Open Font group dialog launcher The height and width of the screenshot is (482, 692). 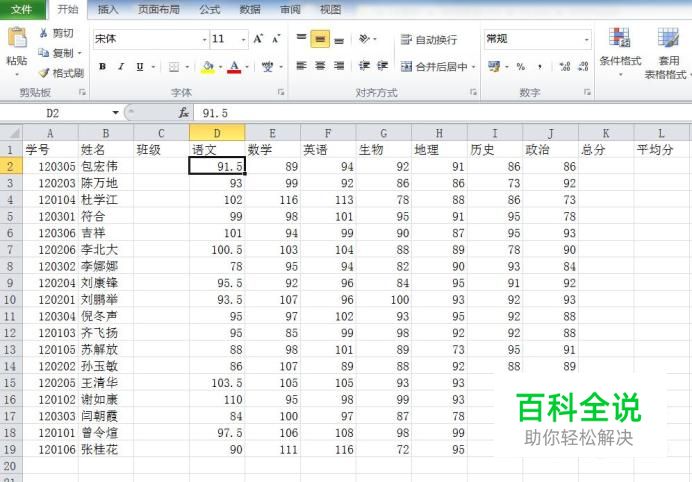[x=281, y=92]
